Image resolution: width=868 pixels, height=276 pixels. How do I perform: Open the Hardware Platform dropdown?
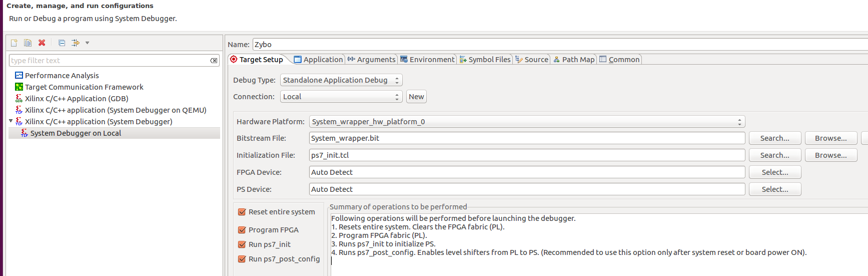[x=527, y=122]
